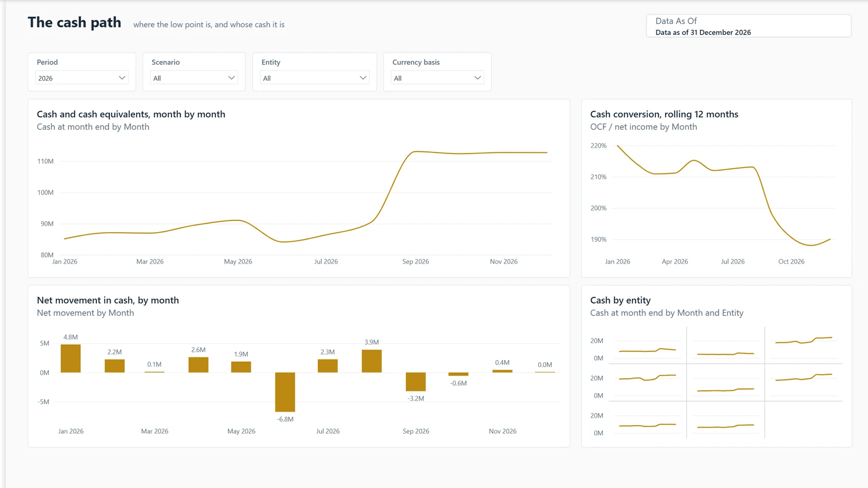Click 'Net movement in cash, by month' title

108,300
